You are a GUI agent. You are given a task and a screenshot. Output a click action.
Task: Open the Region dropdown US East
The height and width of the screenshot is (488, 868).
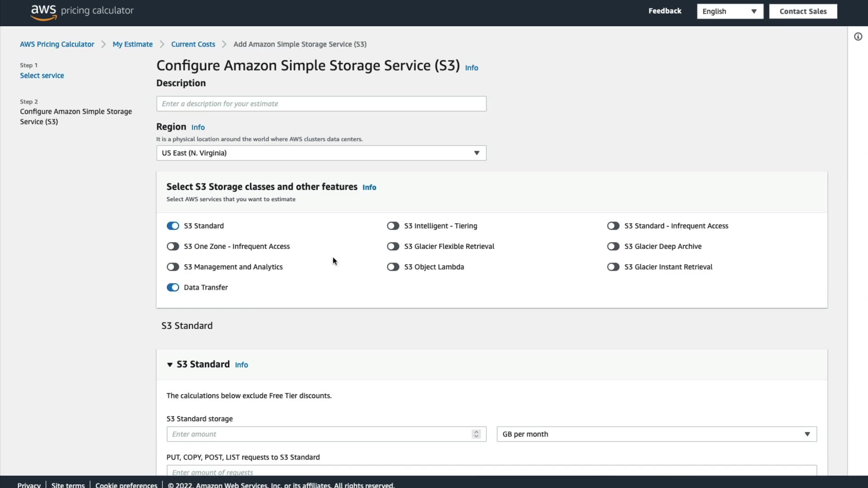tap(321, 153)
